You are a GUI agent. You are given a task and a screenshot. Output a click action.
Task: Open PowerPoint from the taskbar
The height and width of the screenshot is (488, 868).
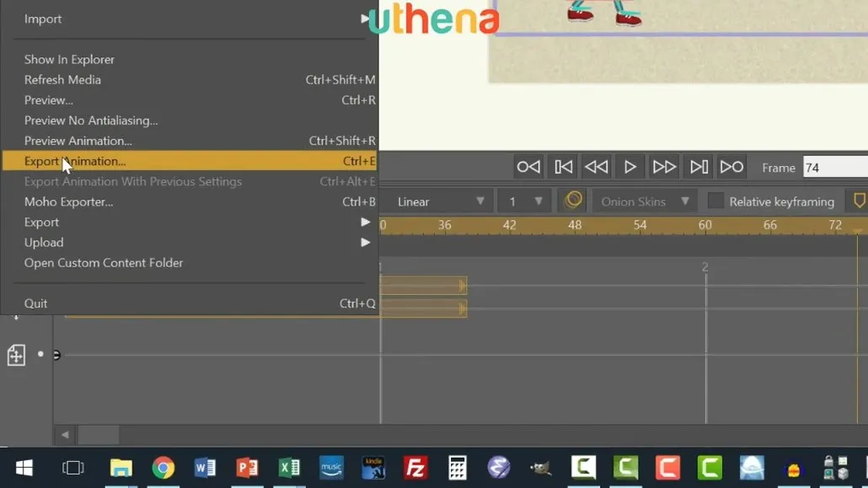(247, 469)
